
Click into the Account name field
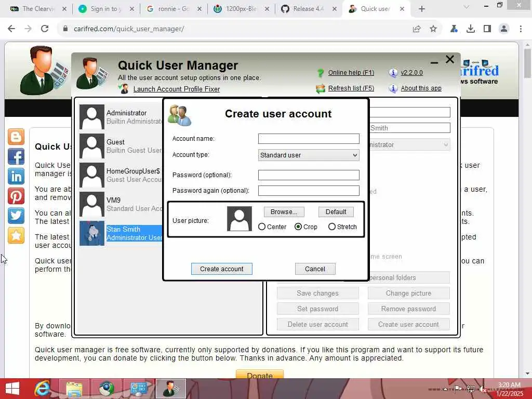309,138
